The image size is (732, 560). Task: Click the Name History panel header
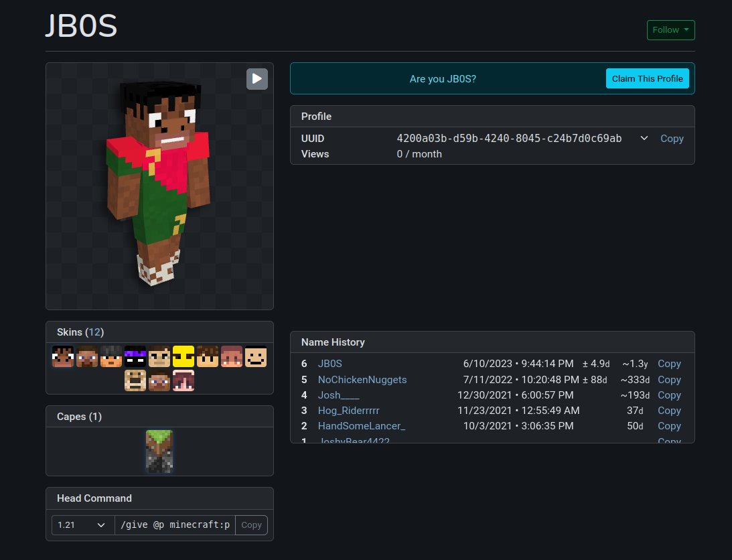(492, 342)
